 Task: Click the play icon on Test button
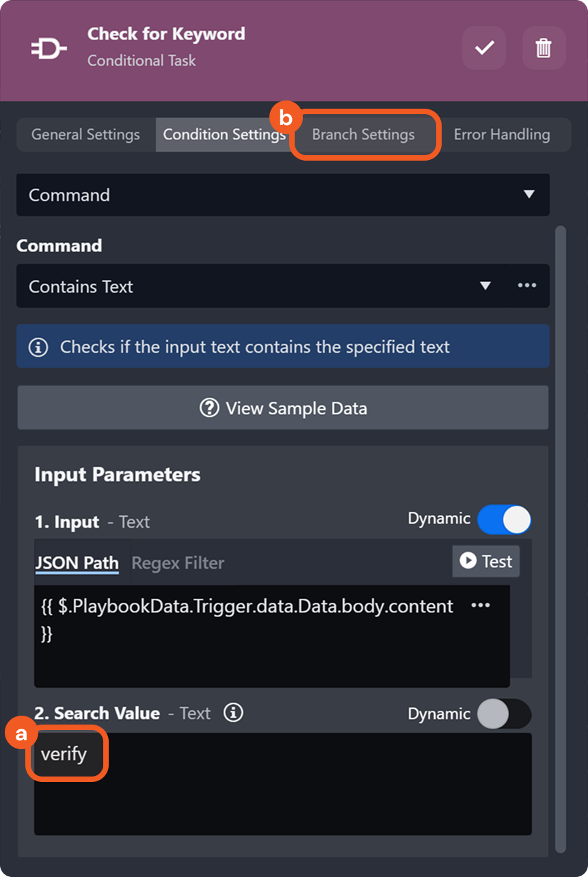pyautogui.click(x=468, y=561)
